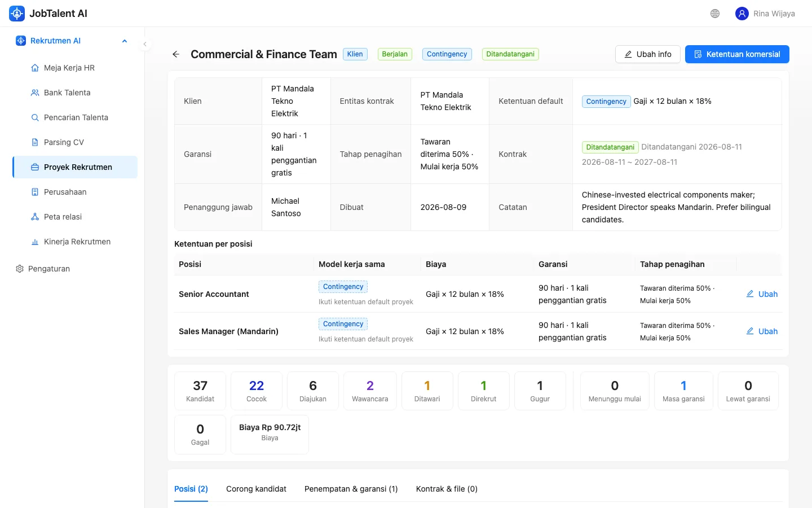Image resolution: width=812 pixels, height=508 pixels.
Task: Click the Ketentuan komersial button
Action: 737,54
